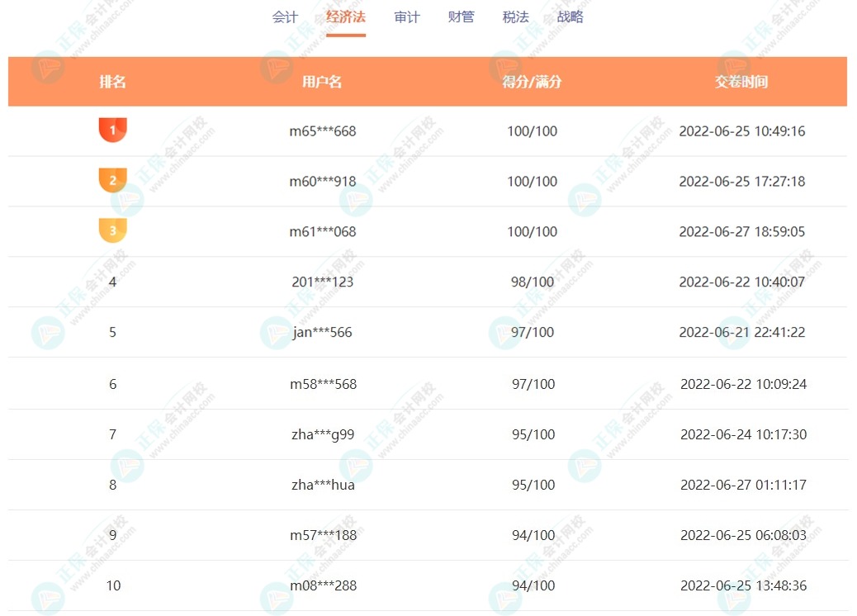Click the 得分/满分 column header
Screen dimensions: 857x616
point(533,82)
